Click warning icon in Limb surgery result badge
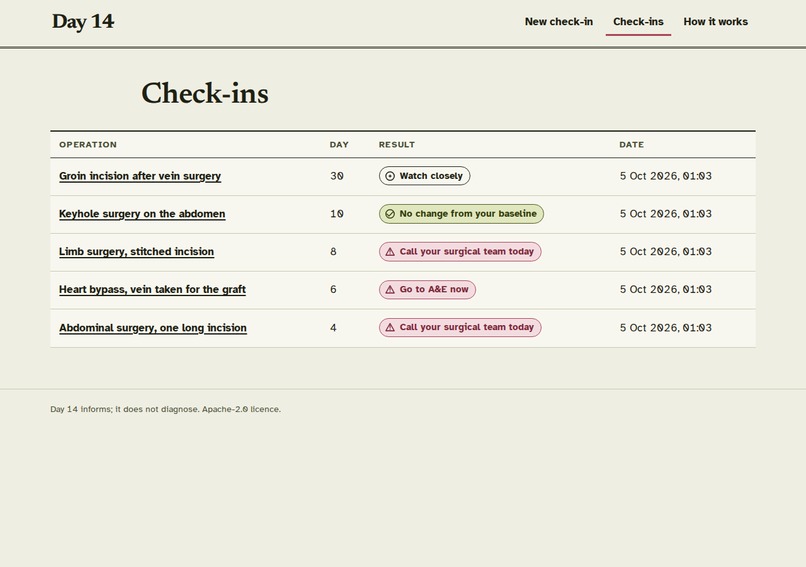The image size is (806, 567). point(390,252)
